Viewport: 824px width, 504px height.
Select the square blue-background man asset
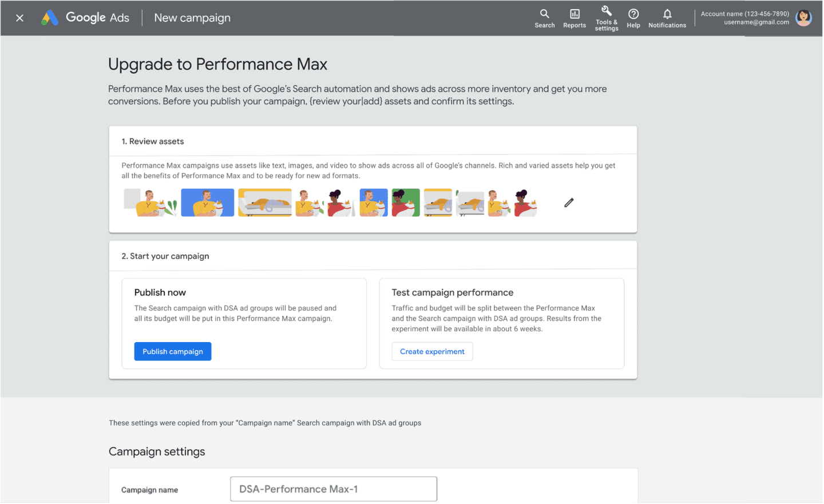point(374,203)
